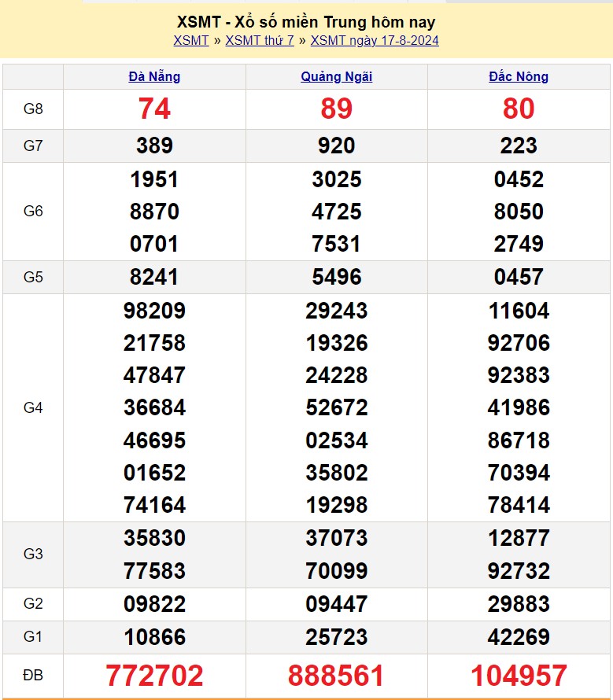Click the G4 row label
The height and width of the screenshot is (700, 613).
(x=33, y=407)
